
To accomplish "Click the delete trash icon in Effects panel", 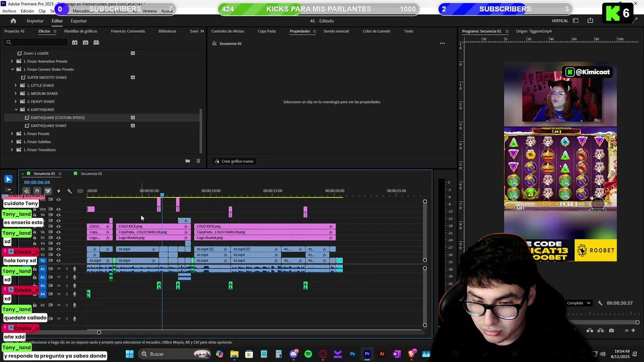I will pos(198,161).
